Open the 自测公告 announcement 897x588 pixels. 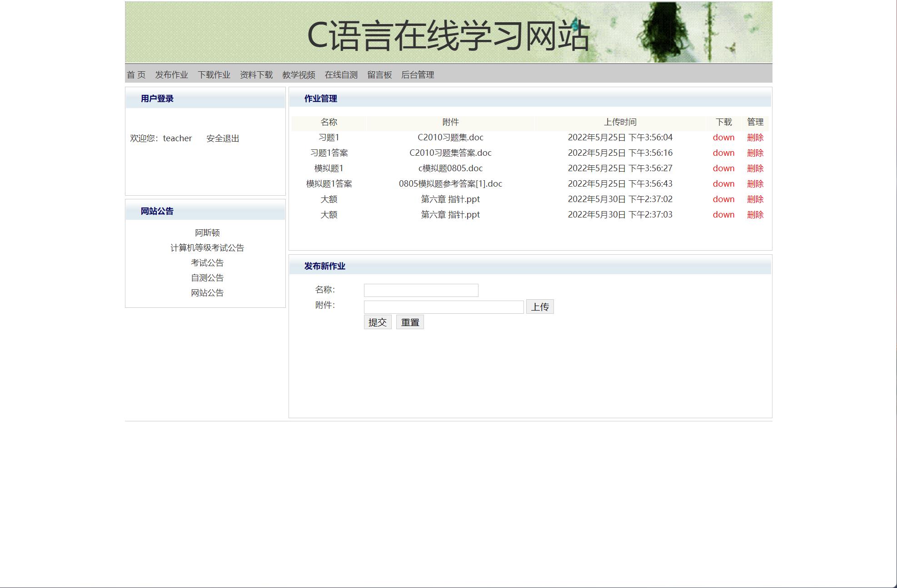[x=208, y=277]
